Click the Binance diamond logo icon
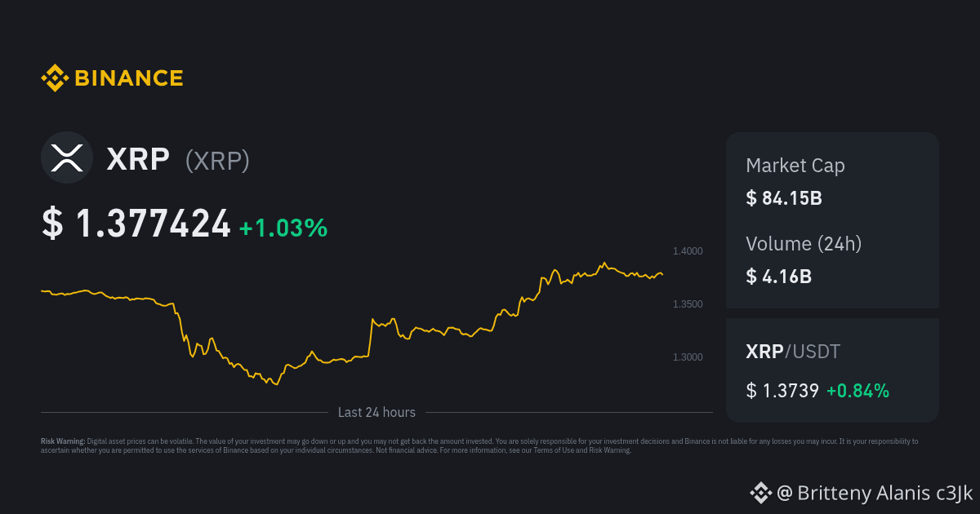Screen dimensions: 980x514 click(55, 78)
